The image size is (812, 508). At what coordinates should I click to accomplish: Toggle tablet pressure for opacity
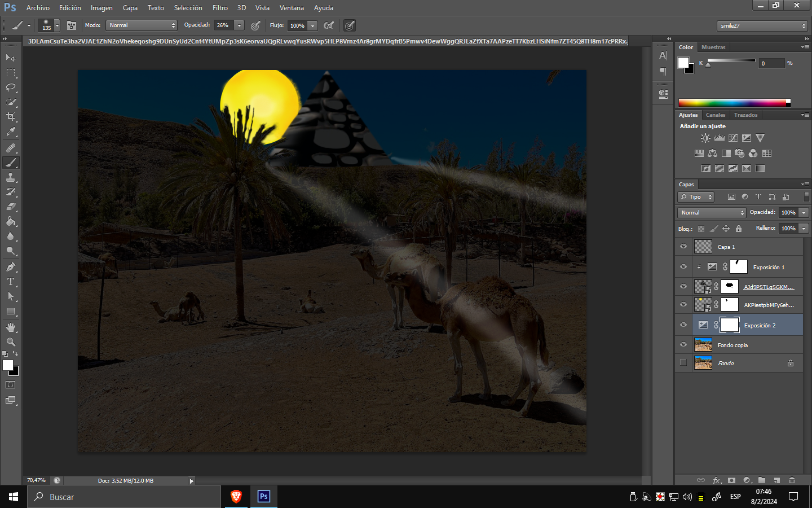[x=255, y=25]
